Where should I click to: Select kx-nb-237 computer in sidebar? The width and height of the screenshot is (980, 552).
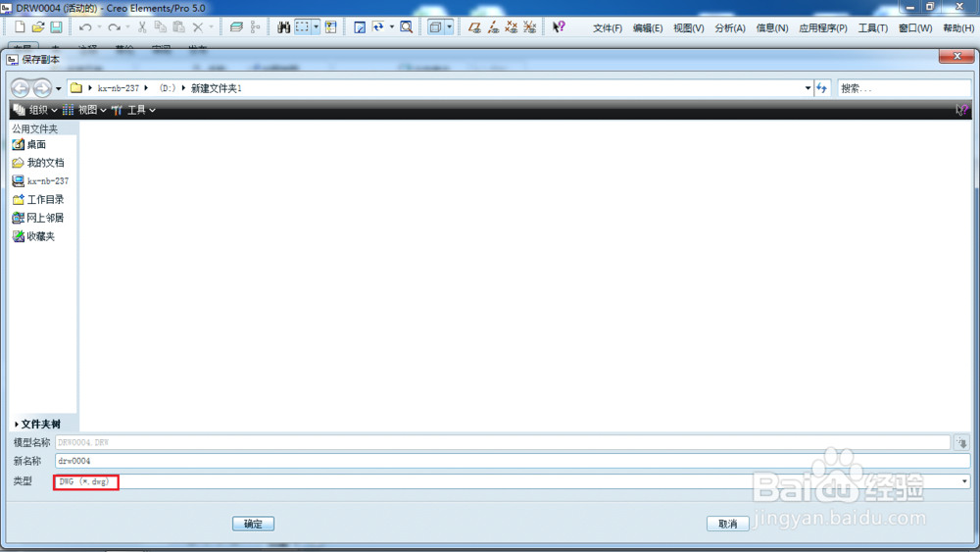tap(40, 180)
